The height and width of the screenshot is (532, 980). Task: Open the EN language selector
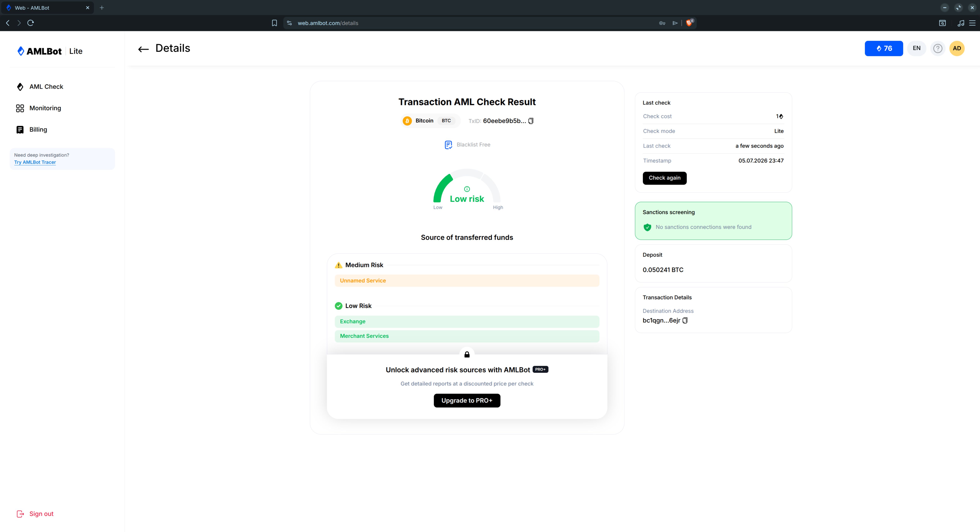coord(916,48)
